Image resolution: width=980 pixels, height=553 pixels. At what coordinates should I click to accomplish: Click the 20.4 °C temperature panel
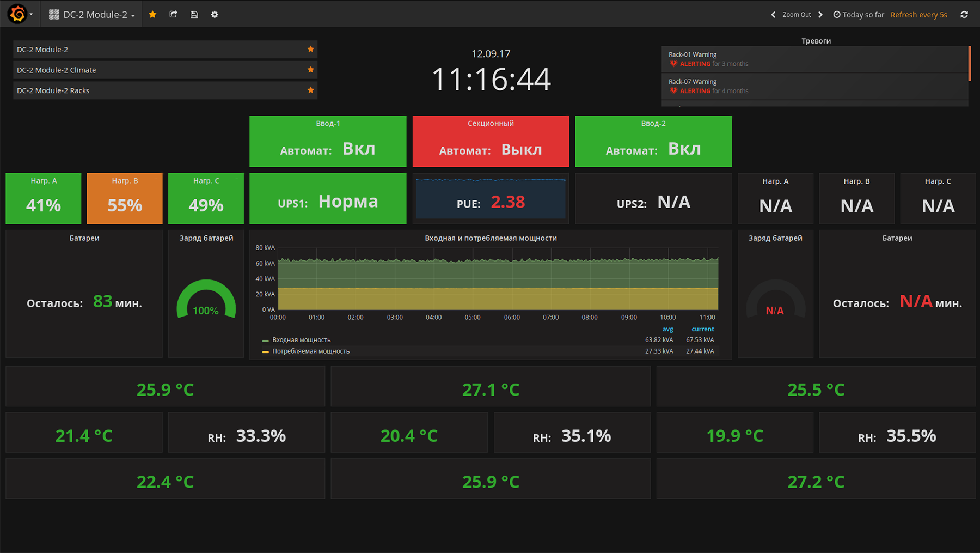tap(409, 433)
